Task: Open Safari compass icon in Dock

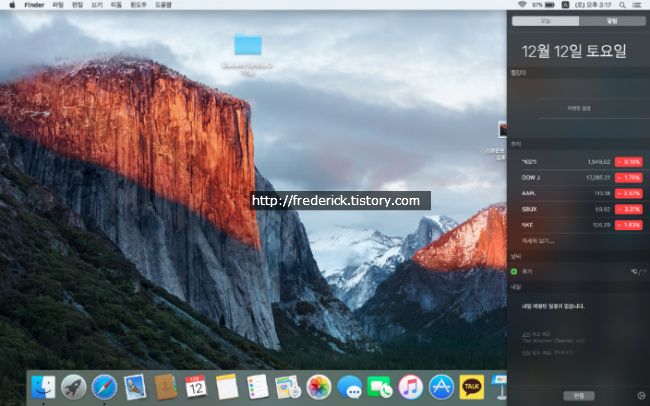Action: coord(104,387)
